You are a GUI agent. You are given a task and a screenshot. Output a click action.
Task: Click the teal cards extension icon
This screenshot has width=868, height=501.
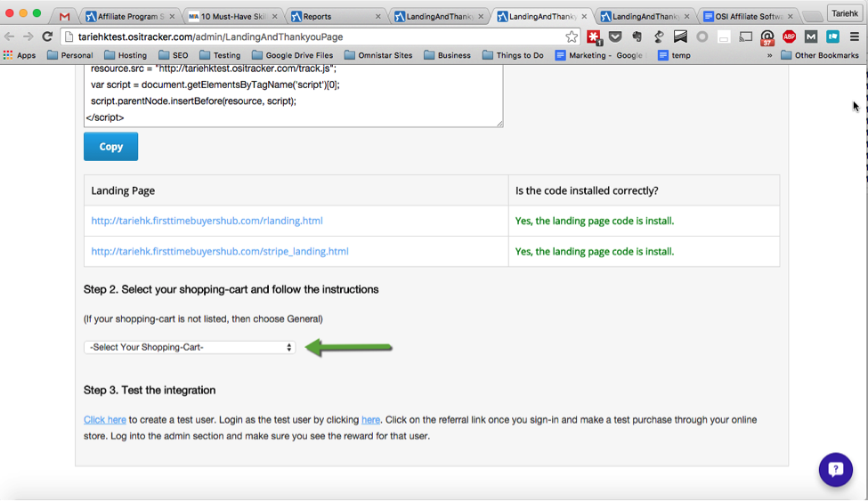click(x=832, y=37)
